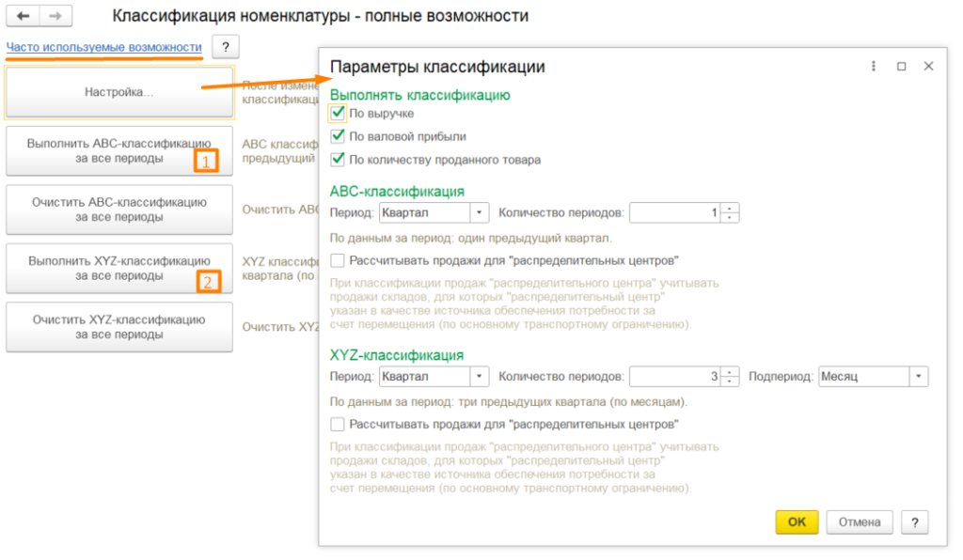The image size is (963, 560).
Task: Run Выполнить ABC-классификацию за все периоды
Action: pos(119,151)
